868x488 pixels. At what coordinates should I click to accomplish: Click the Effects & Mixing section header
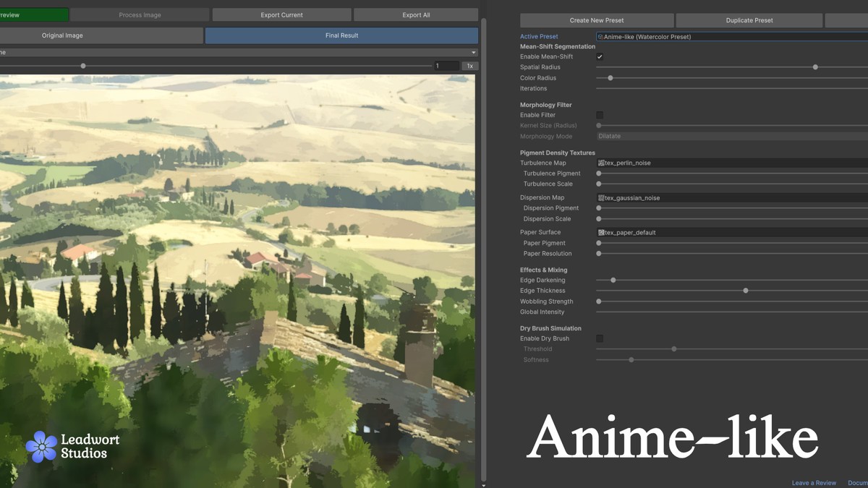[x=543, y=270]
